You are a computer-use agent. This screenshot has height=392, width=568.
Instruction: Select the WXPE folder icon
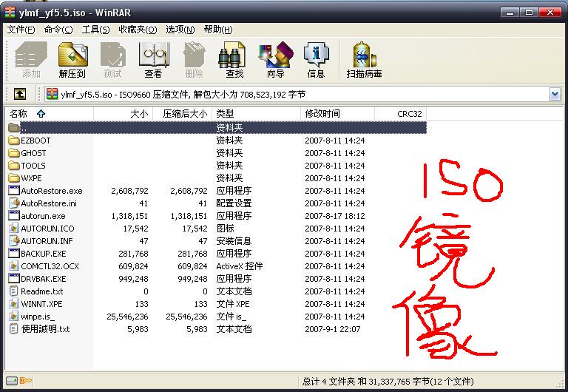point(14,178)
